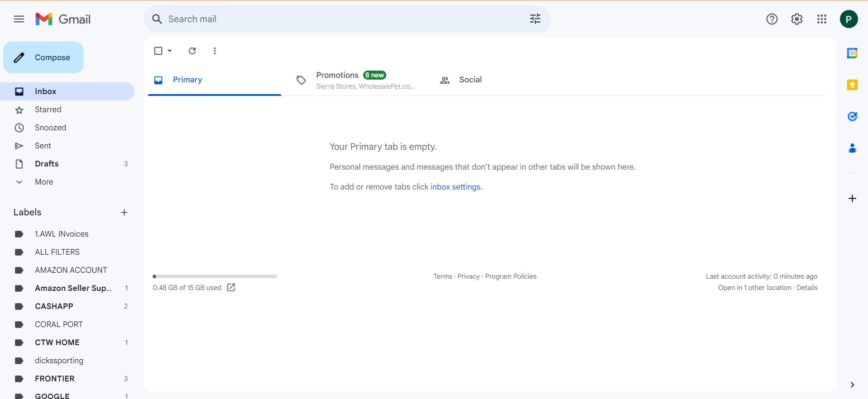Open the account avatar P
Image resolution: width=868 pixels, height=399 pixels.
849,19
